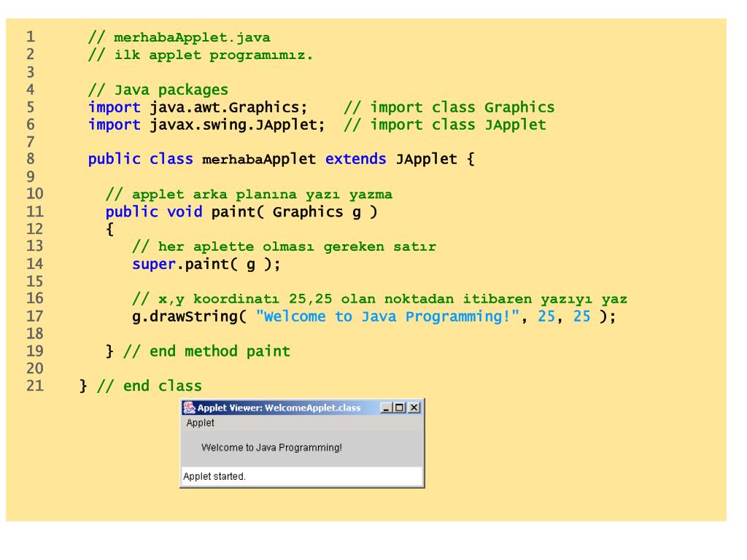Screen dimensions: 747x560
Task: Click the comment '// applet arka planına yazı yazma'
Action: click(x=249, y=194)
